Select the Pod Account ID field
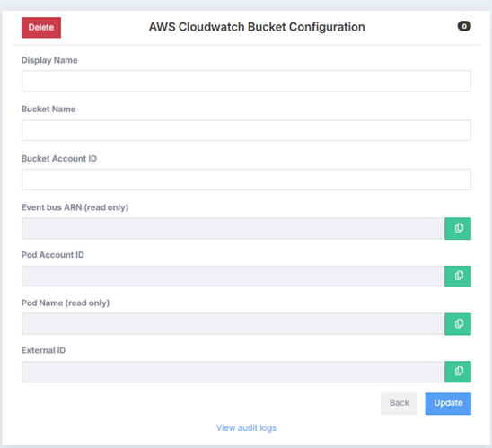 tap(233, 277)
